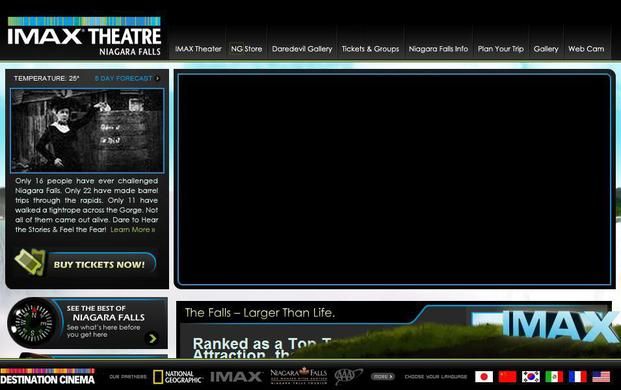Go to the Web Cam menu item

point(586,49)
